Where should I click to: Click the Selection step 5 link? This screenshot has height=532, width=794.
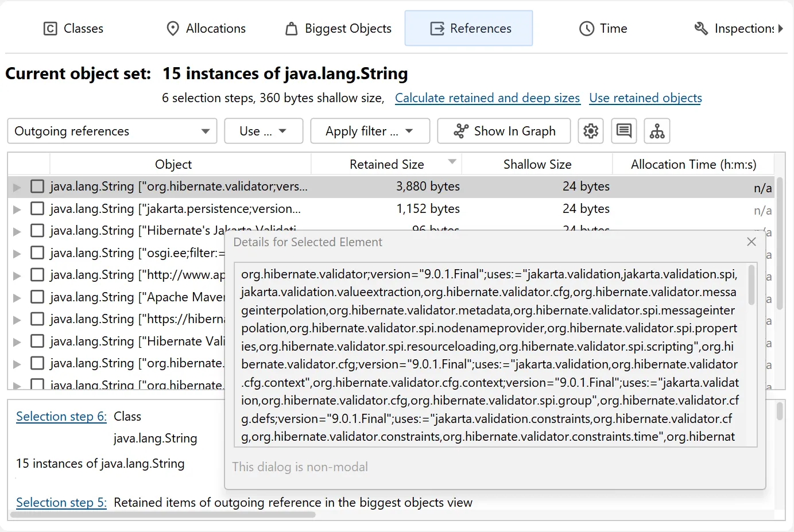(x=61, y=502)
